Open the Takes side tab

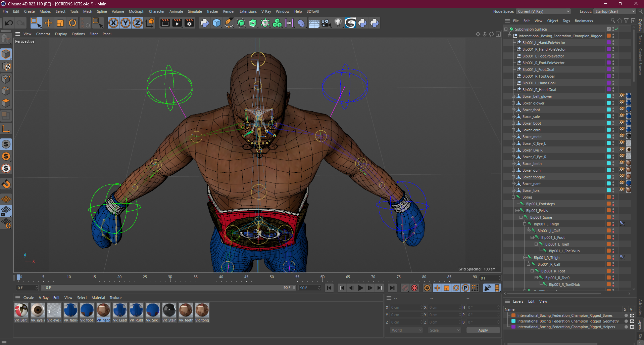[640, 40]
